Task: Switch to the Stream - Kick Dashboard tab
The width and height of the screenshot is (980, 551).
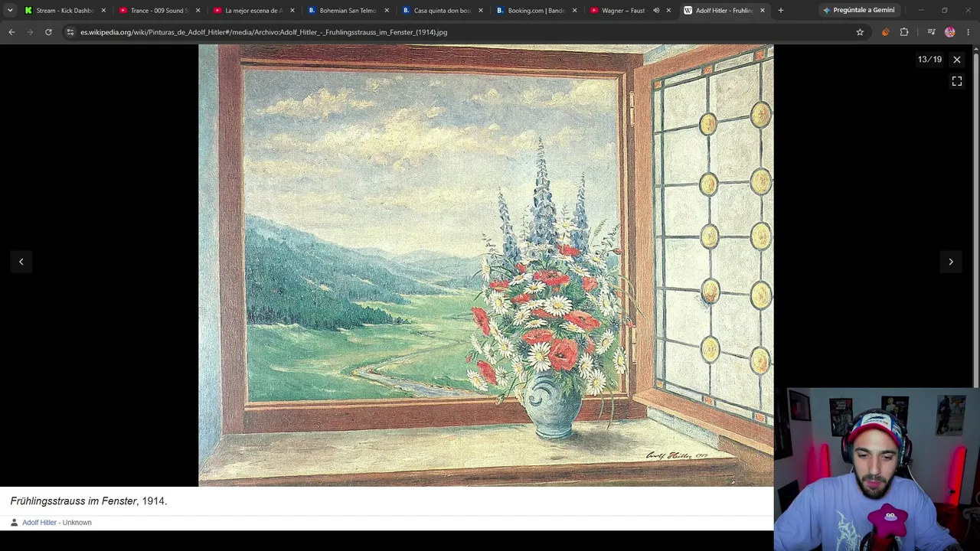Action: [64, 11]
